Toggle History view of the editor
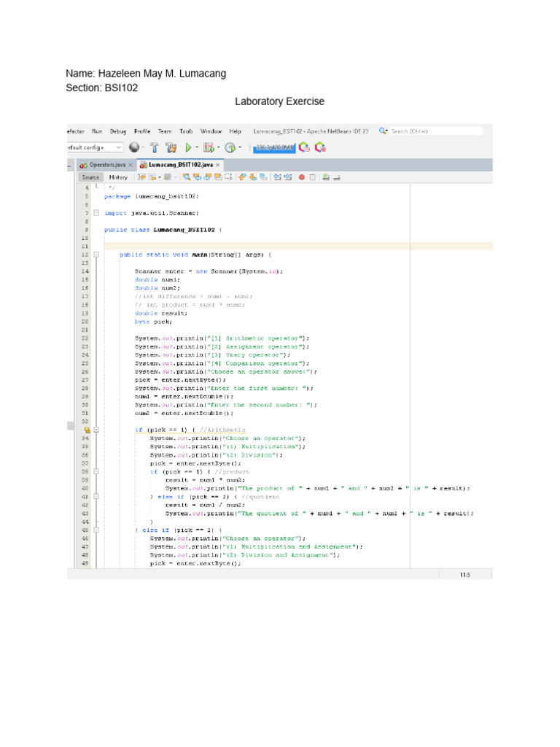Viewport: 560px width, 747px height. coord(118,177)
